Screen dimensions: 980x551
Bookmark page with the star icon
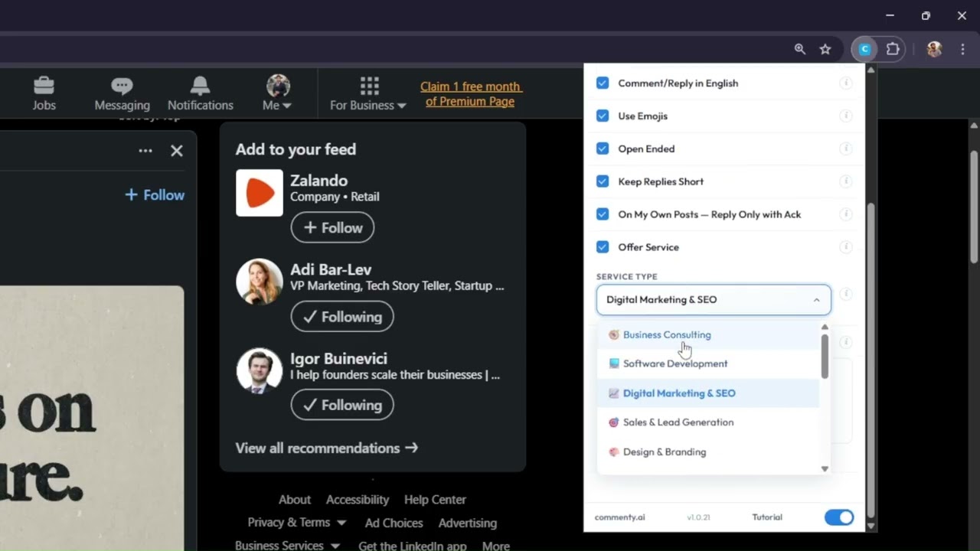pos(825,49)
